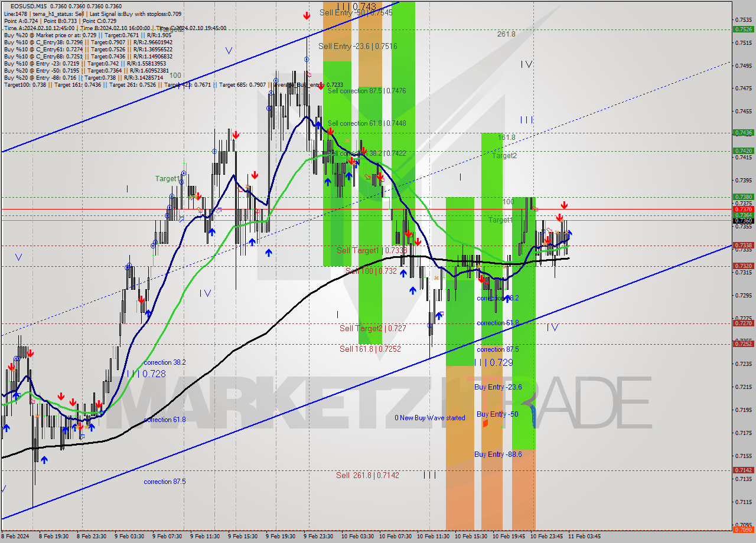Click the green 0.7380 price tag on axis
This screenshot has height=543, width=756.
(743, 197)
